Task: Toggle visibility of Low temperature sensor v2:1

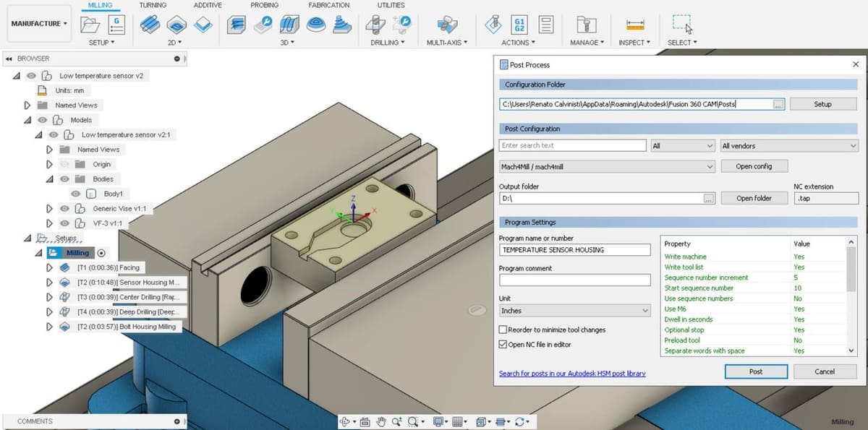Action: 54,134
